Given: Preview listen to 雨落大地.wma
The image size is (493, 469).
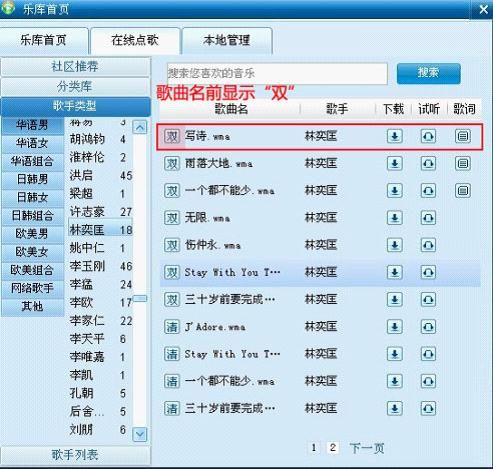Looking at the screenshot, I should 428,163.
